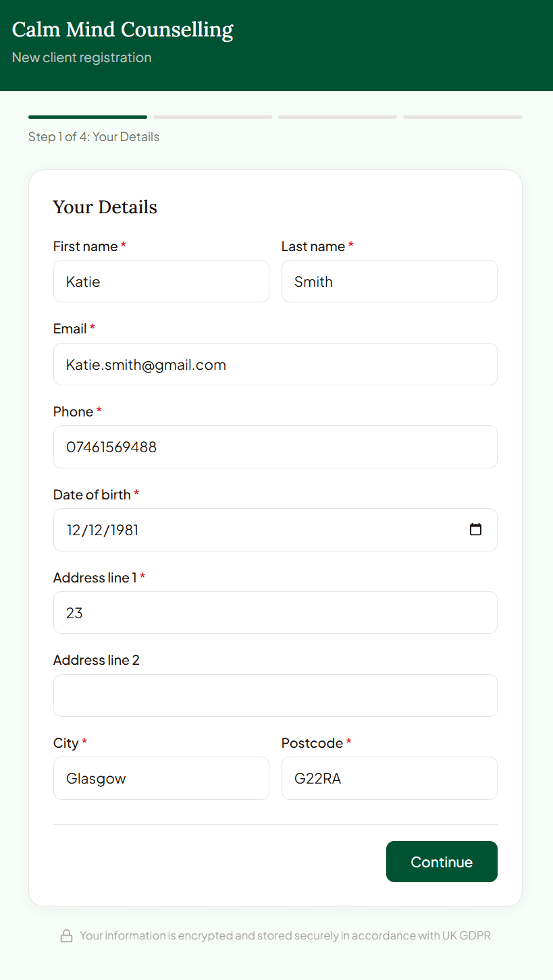Click the Last name field showing Smith
The image size is (553, 980).
(389, 281)
